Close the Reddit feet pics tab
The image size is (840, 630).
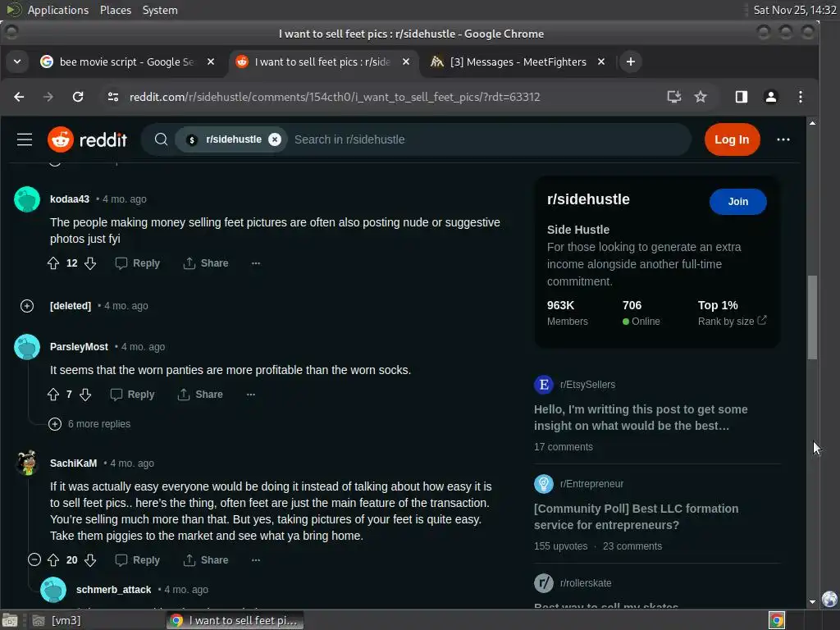click(406, 62)
